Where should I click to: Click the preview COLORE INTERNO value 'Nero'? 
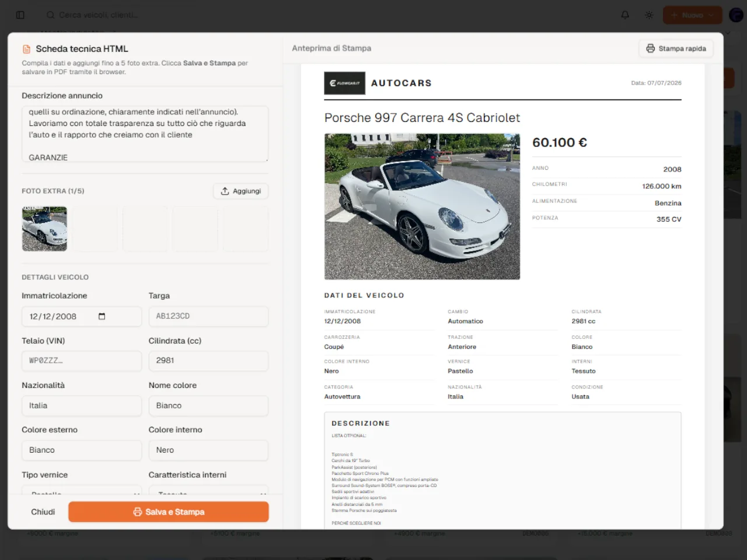pyautogui.click(x=331, y=371)
